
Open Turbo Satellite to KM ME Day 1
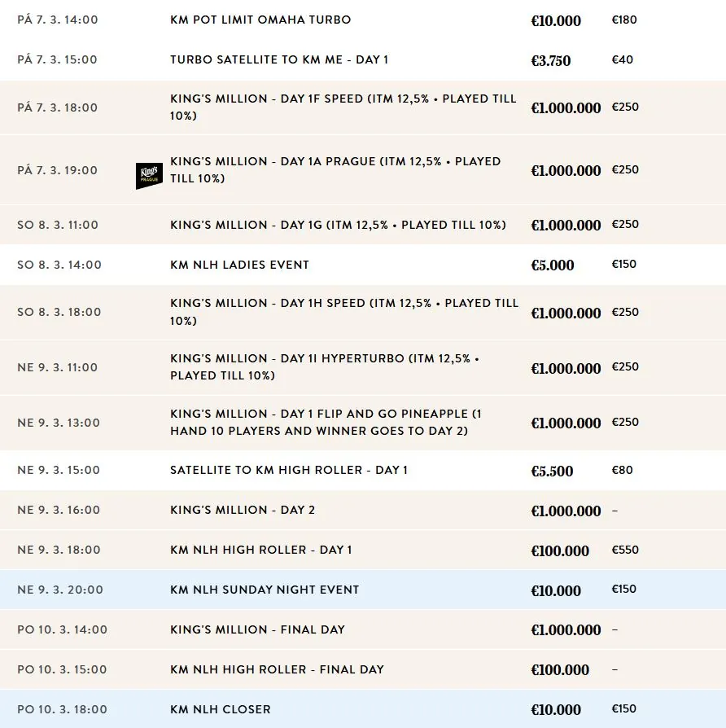pos(279,59)
